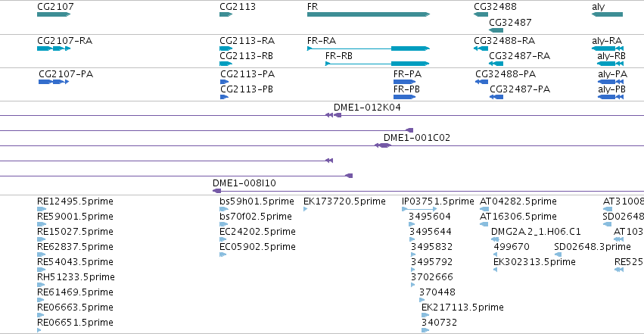Select the CG32487-PA protein feature
This screenshot has width=644, height=334.
pos(496,97)
